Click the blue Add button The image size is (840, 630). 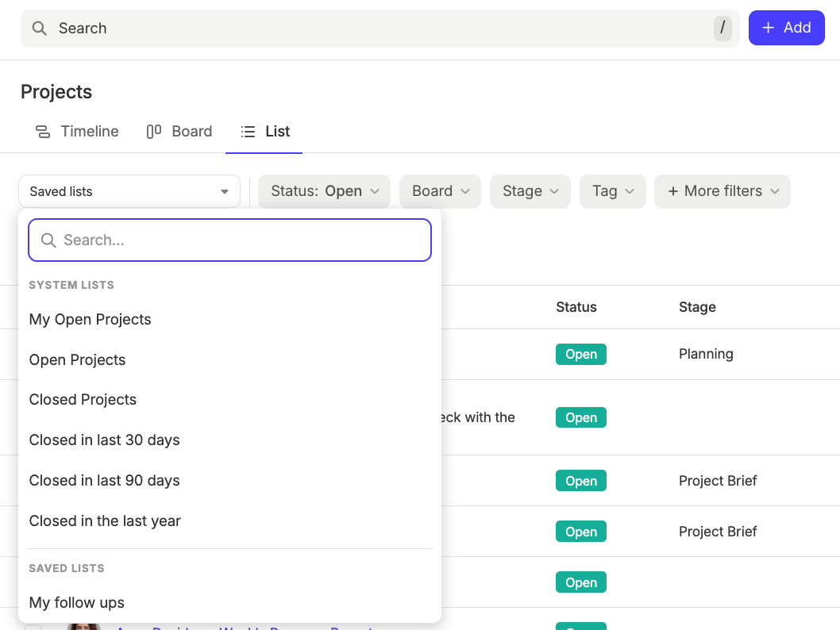pos(786,28)
